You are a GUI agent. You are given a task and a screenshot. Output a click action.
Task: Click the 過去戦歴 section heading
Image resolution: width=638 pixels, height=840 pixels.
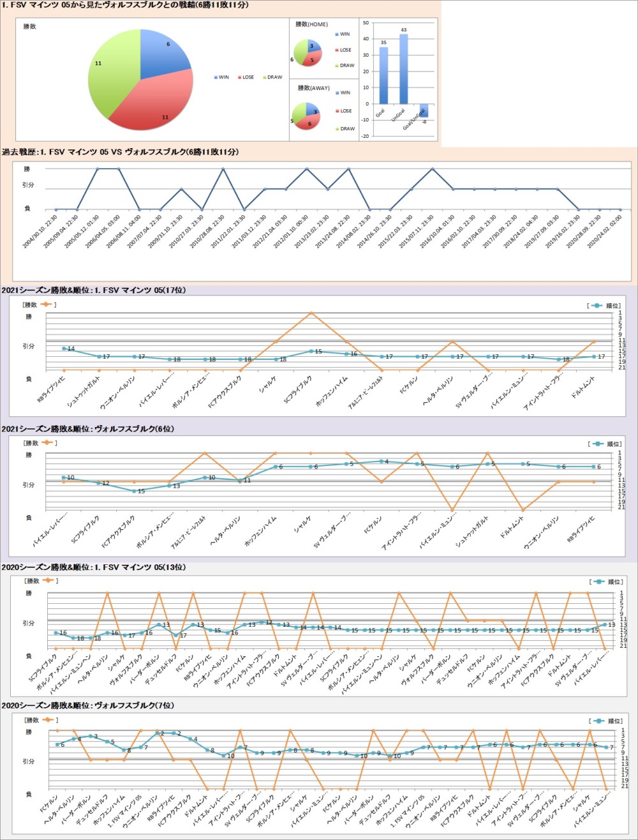(x=120, y=152)
